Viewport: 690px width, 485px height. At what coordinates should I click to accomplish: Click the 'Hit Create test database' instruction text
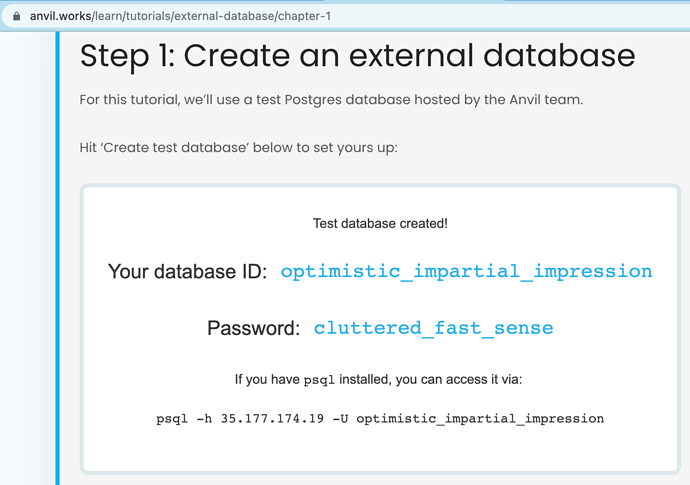coord(239,147)
